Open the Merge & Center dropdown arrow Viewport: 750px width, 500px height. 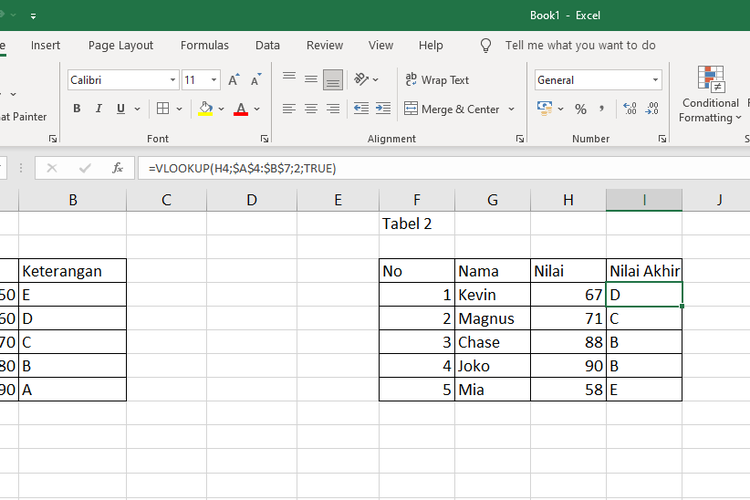(x=512, y=109)
